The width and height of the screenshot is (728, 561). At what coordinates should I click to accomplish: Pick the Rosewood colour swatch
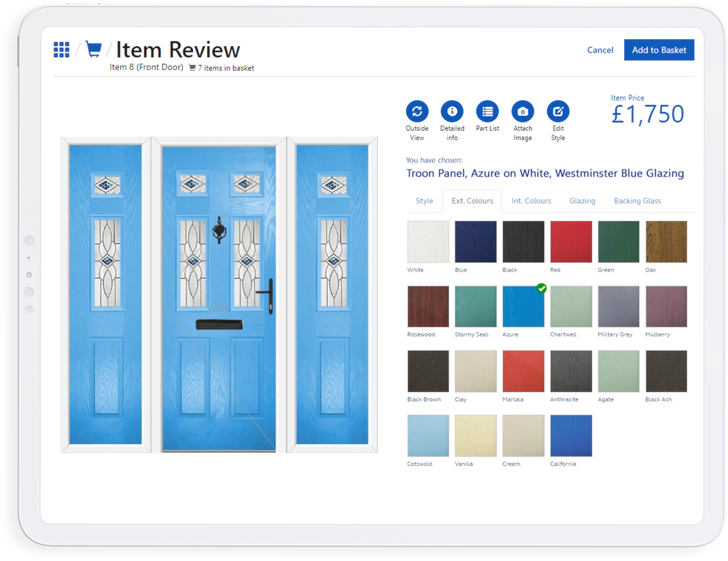pos(428,306)
